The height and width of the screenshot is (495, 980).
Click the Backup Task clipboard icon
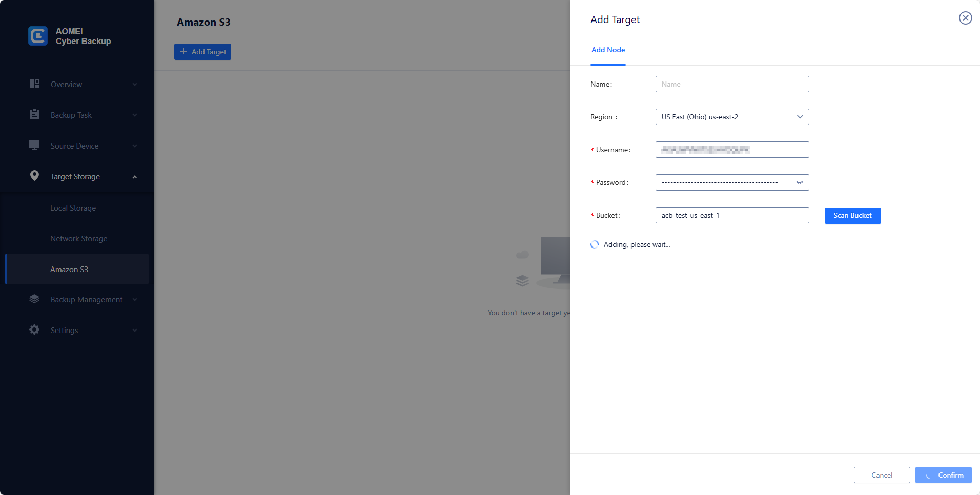(x=34, y=114)
